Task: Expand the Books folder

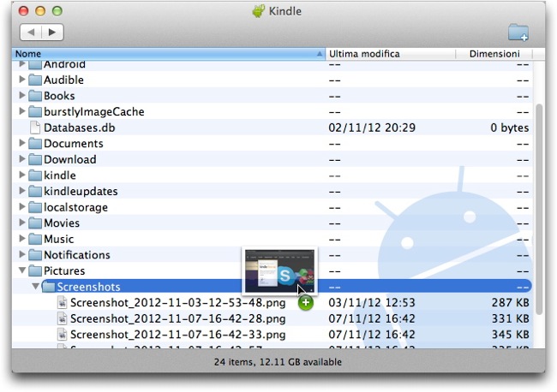Action: point(22,95)
